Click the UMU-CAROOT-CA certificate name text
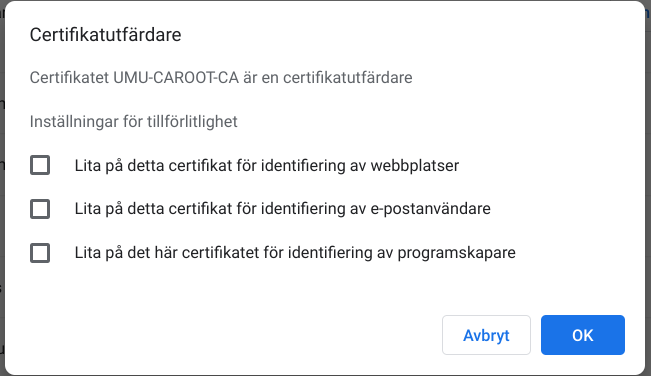 (176, 78)
